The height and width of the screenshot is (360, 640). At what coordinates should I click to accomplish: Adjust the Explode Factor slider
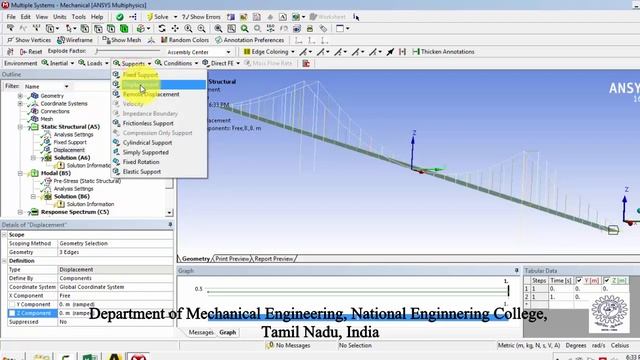point(128,51)
